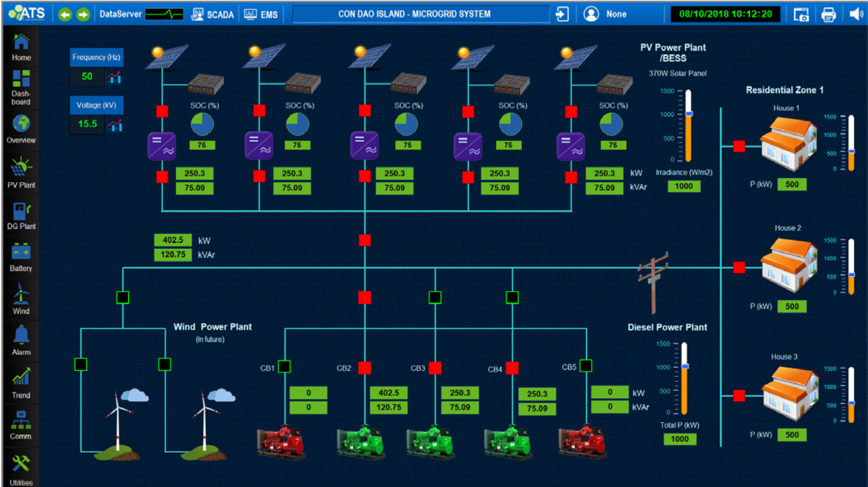Adjust the House 3 power slider
The image size is (868, 487).
point(851,403)
